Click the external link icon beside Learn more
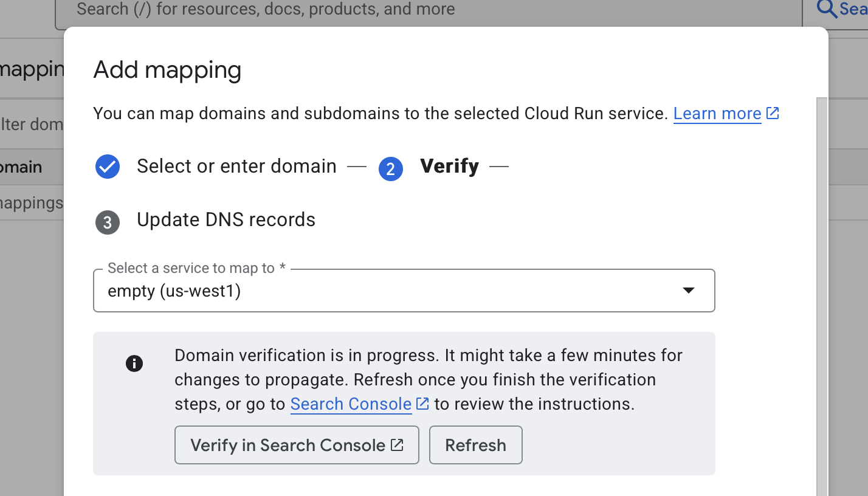Viewport: 868px width, 496px height. point(773,112)
